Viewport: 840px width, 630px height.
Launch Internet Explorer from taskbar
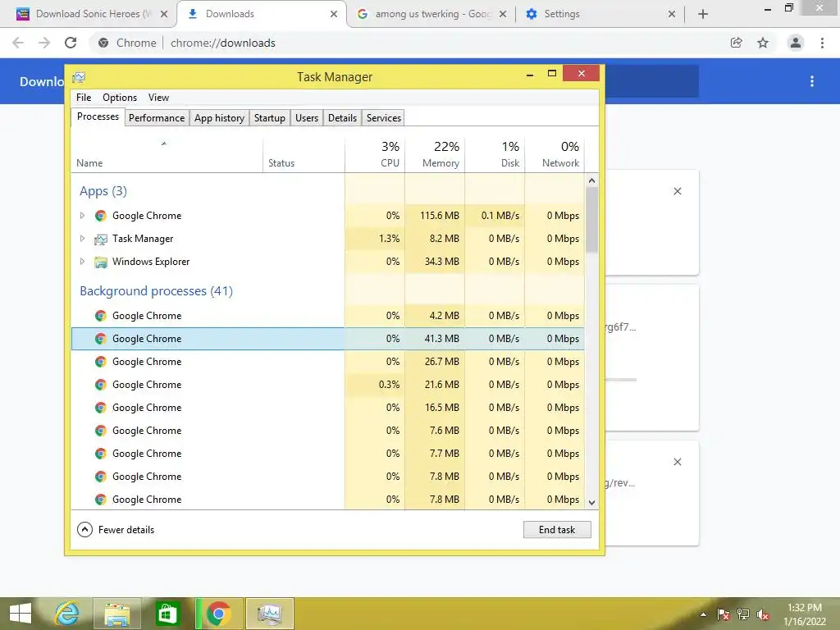coord(67,614)
